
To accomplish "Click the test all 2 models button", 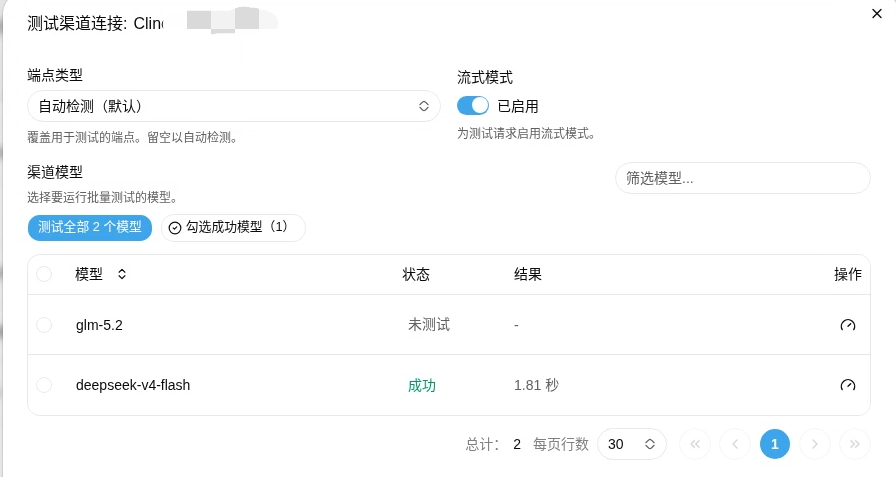I will tap(90, 227).
